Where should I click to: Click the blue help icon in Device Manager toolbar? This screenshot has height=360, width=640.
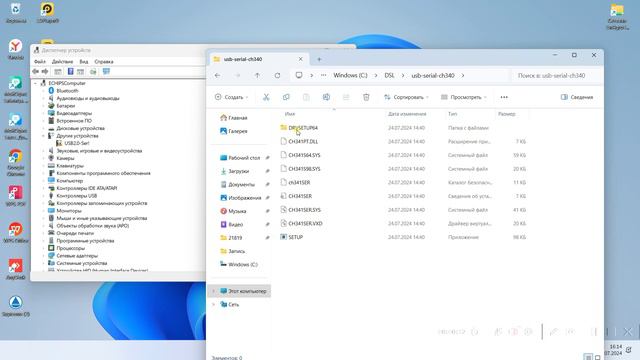coord(70,71)
